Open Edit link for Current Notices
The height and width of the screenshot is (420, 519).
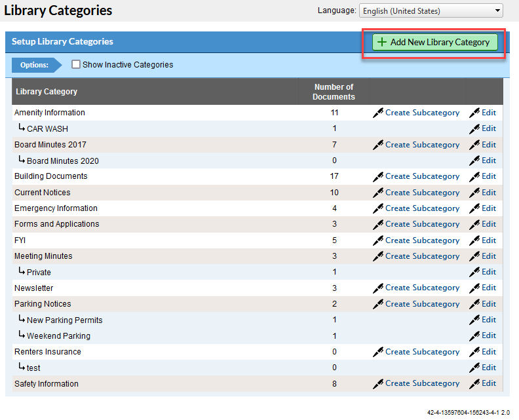[489, 192]
